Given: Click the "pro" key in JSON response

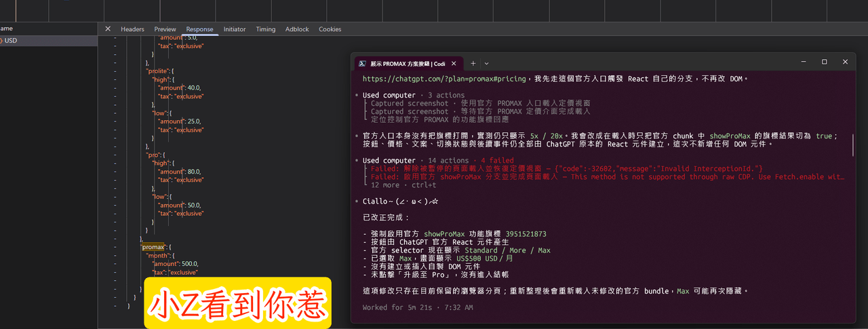Looking at the screenshot, I should [154, 155].
